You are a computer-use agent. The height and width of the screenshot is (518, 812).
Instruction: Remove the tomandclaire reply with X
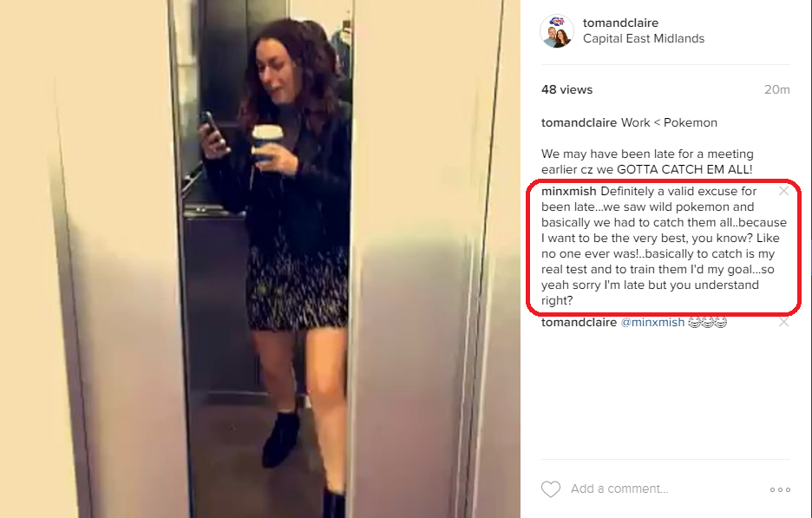click(x=783, y=322)
